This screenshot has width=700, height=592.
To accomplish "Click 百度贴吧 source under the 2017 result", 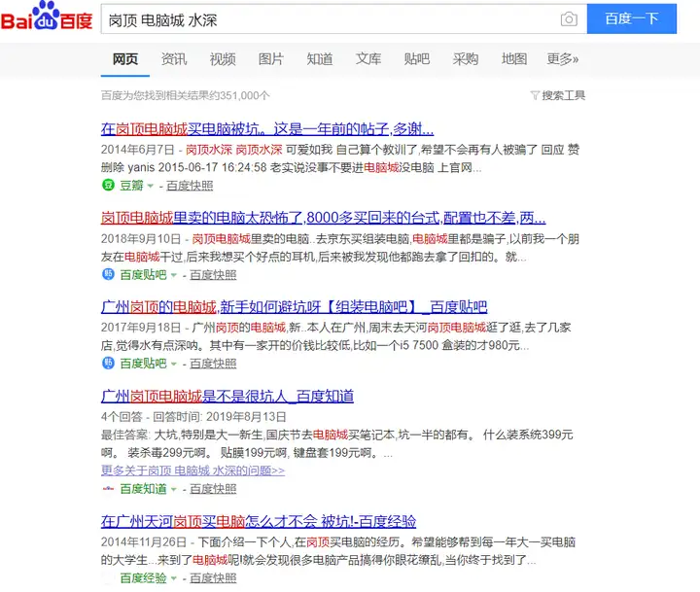I will point(143,364).
